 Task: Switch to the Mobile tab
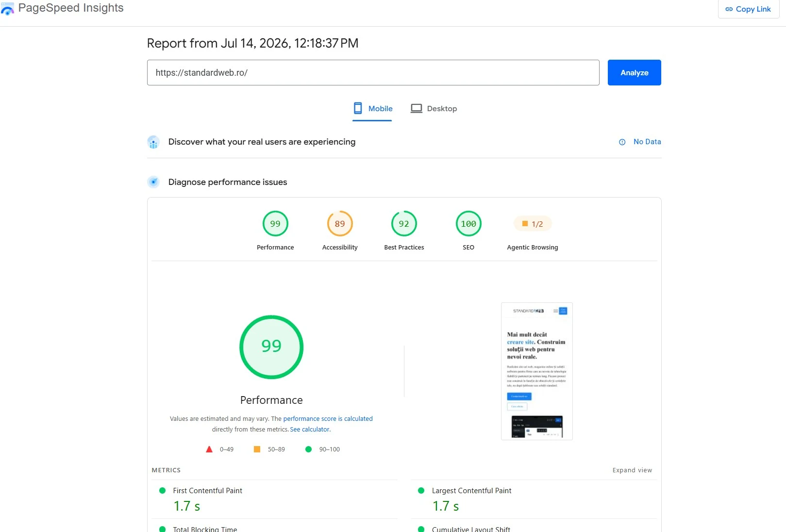click(x=372, y=109)
